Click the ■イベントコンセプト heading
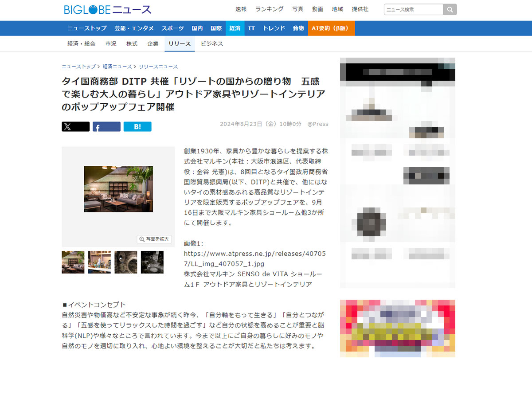This screenshot has height=399, width=532. coord(94,305)
